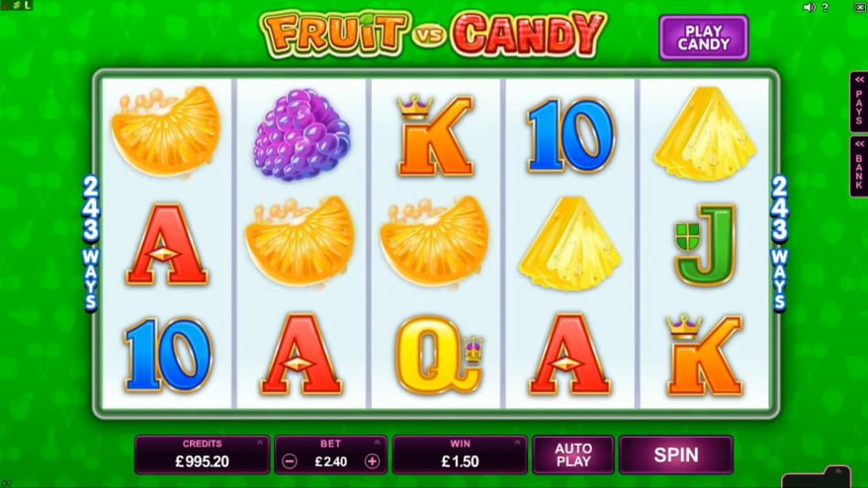The image size is (868, 488).
Task: Click the green J symbol
Action: click(x=705, y=245)
